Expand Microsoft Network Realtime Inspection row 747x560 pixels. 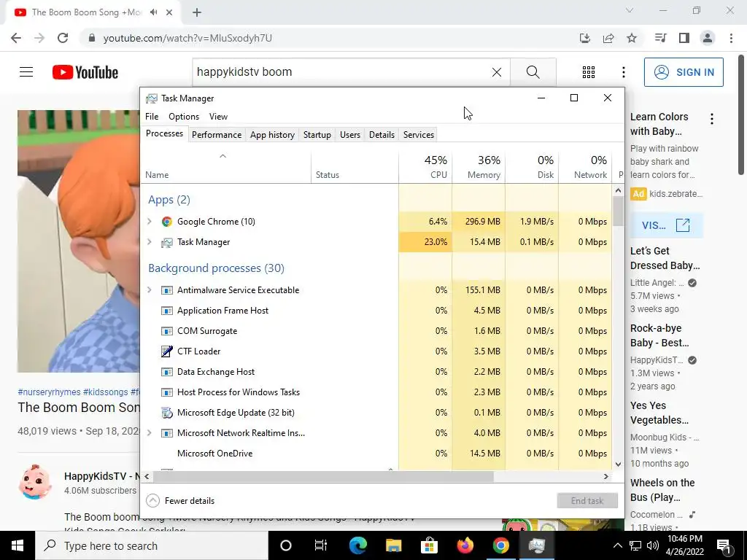pyautogui.click(x=149, y=433)
